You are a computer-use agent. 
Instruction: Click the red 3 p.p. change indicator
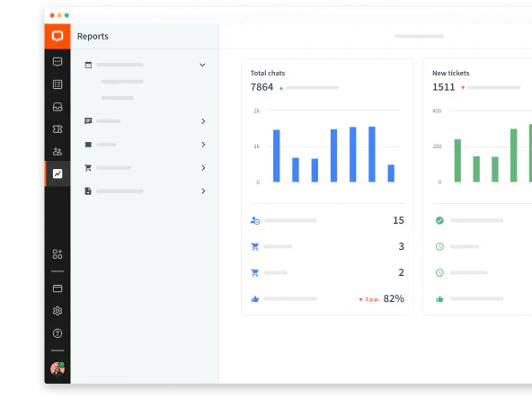369,299
